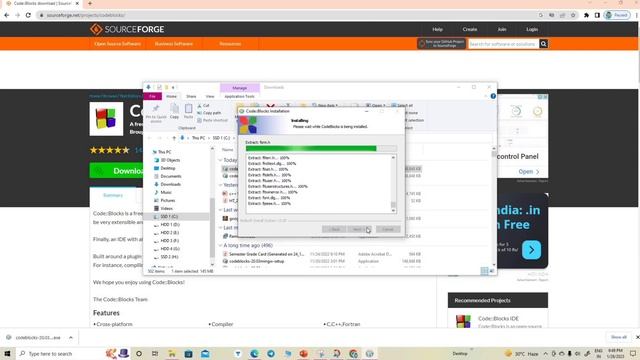Click the SourceForge search magnifier button

pos(543,44)
